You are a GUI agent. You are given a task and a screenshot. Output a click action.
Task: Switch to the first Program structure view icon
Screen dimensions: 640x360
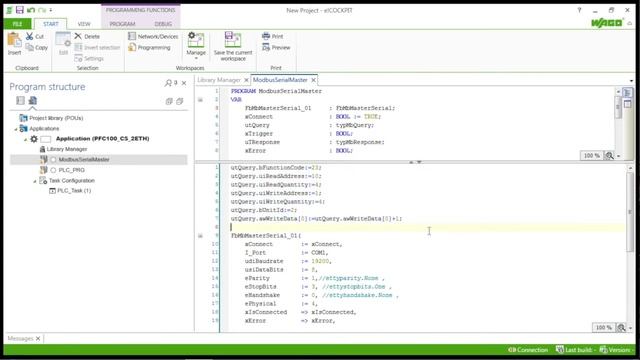point(20,100)
